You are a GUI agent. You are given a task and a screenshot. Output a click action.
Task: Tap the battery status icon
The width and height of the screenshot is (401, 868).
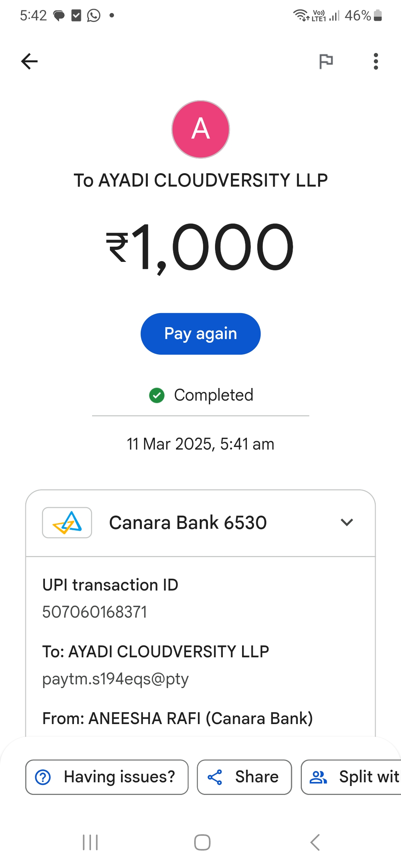click(x=378, y=16)
